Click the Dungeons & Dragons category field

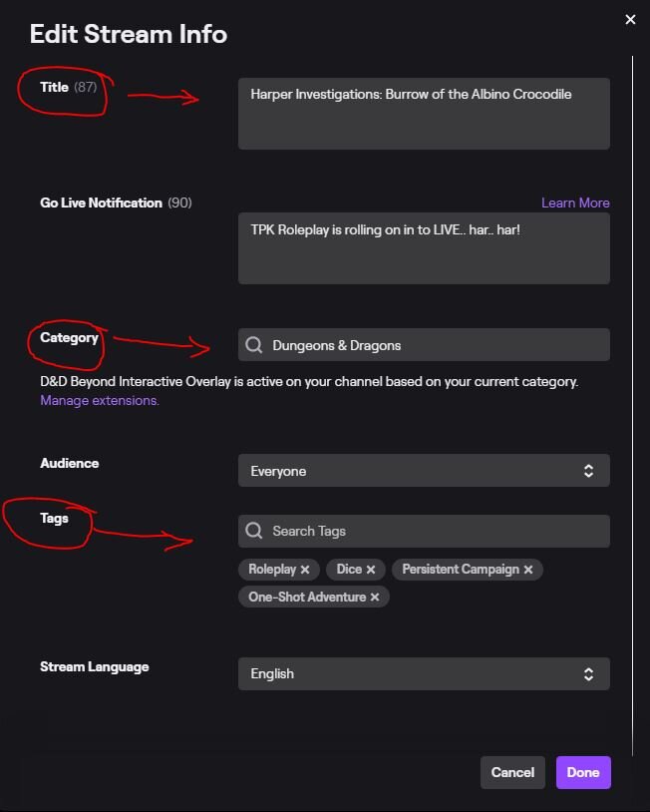point(424,345)
